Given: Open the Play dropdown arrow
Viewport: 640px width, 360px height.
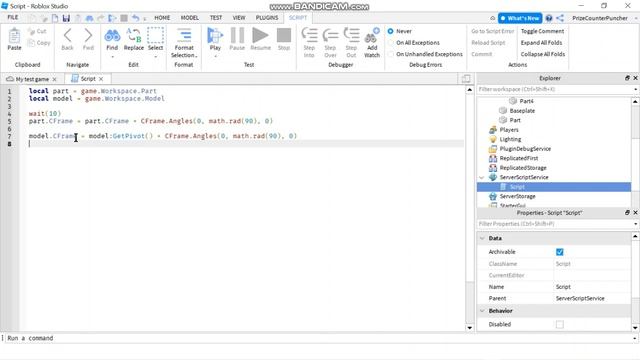Looking at the screenshot, I should (215, 56).
